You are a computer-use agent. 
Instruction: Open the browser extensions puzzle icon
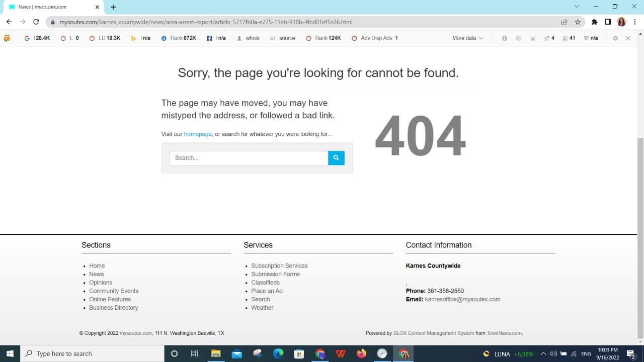click(594, 22)
